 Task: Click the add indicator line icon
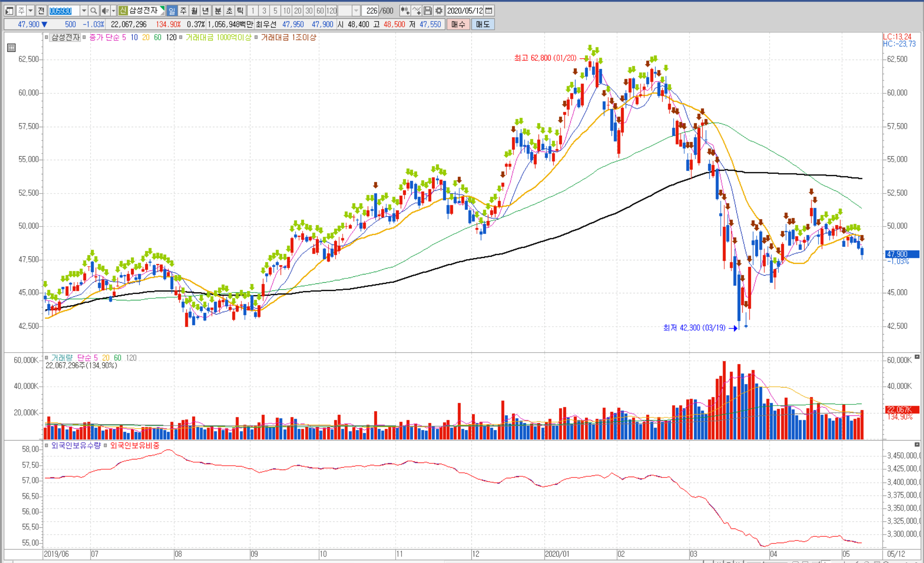pos(416,11)
